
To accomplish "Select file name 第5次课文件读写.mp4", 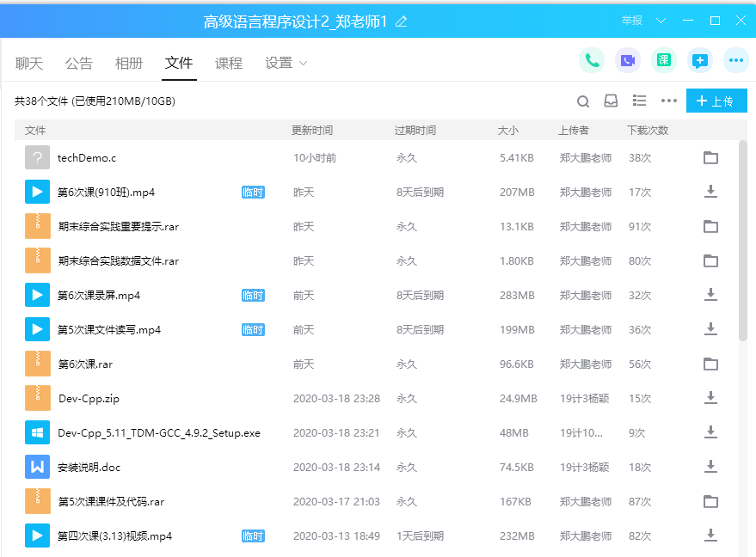I will (x=109, y=329).
